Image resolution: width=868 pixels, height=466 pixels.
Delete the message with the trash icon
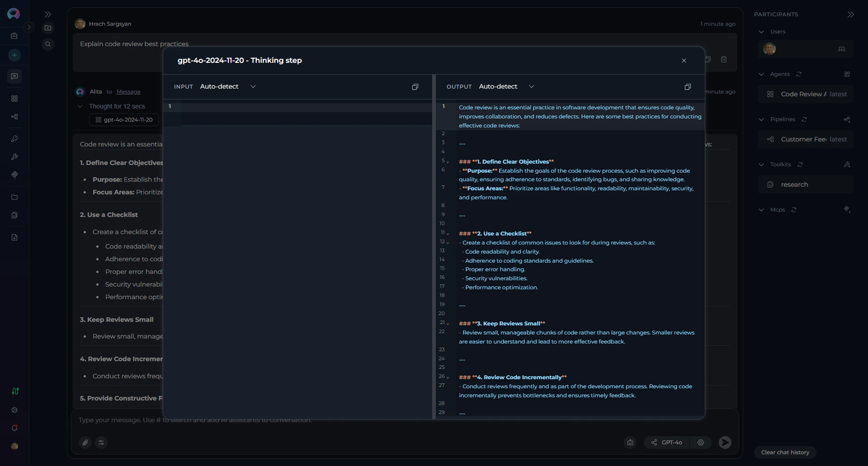coord(724,59)
